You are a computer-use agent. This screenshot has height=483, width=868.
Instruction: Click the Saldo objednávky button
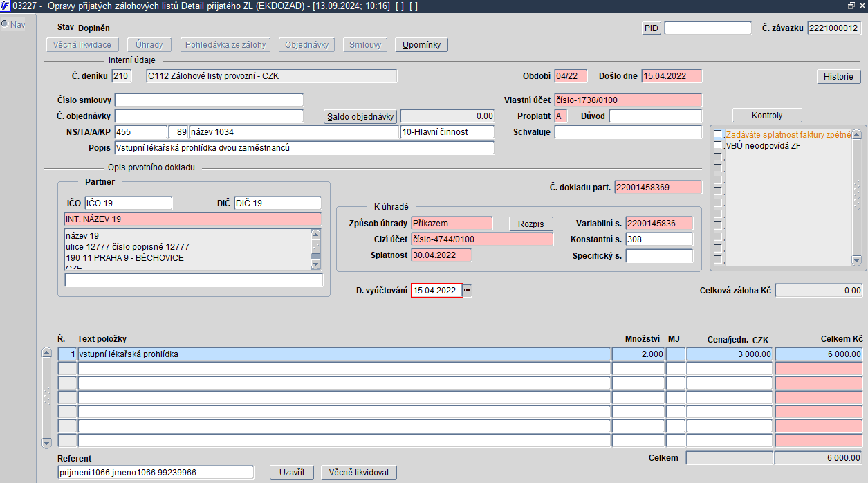361,116
